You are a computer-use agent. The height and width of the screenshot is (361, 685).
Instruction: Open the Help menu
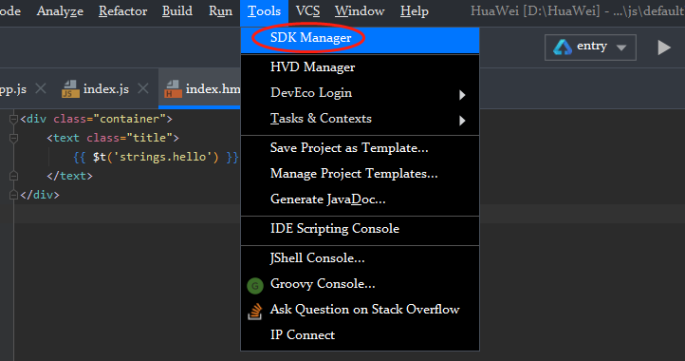pyautogui.click(x=414, y=11)
